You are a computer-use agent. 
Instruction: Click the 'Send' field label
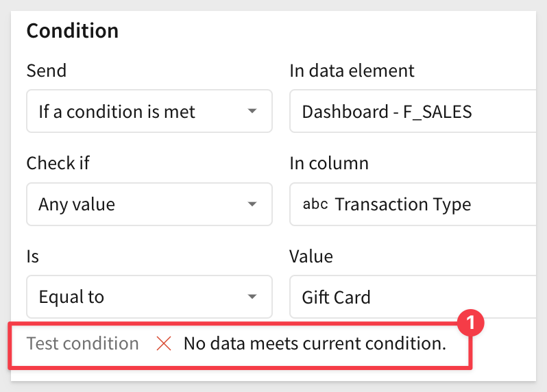(x=47, y=71)
